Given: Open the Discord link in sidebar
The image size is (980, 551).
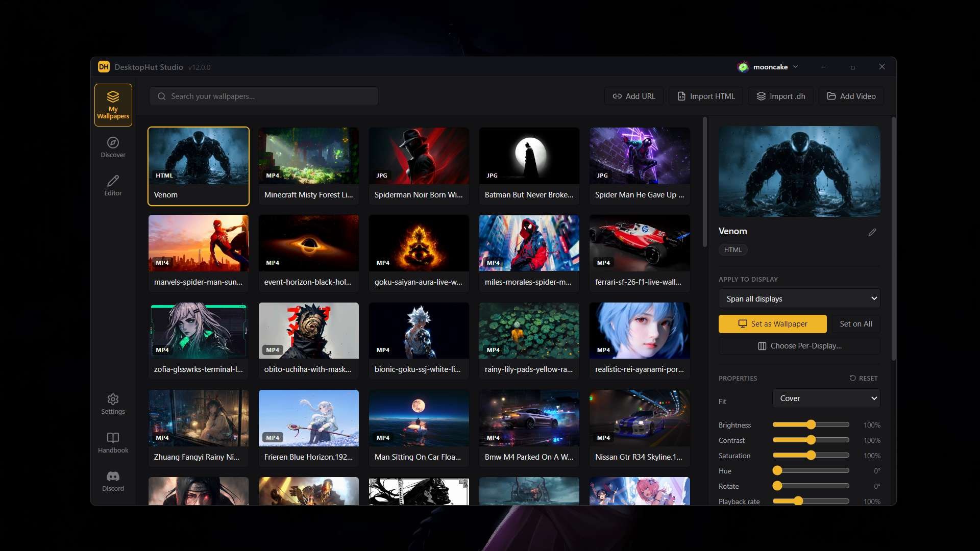Looking at the screenshot, I should 113,481.
